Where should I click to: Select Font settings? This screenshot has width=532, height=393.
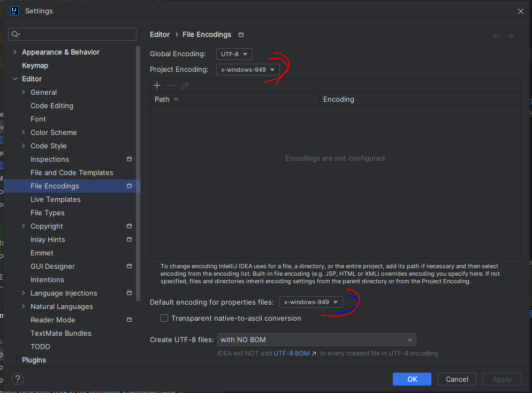coord(38,119)
